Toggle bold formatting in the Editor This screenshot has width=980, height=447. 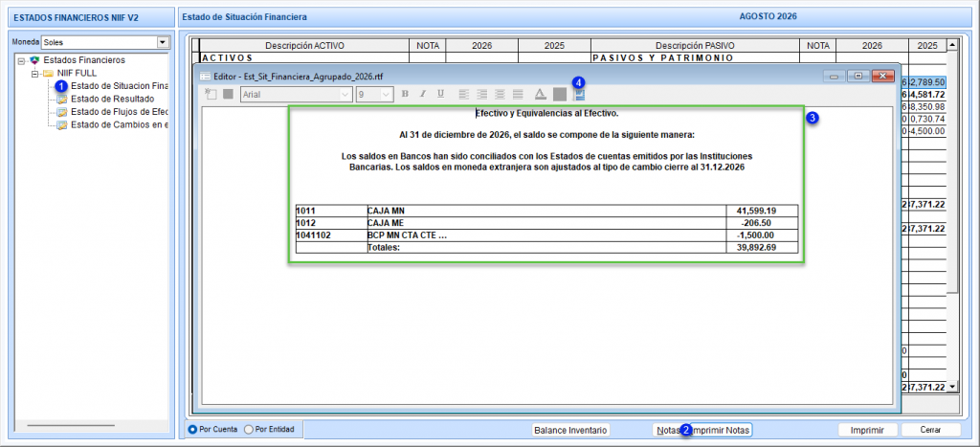point(405,95)
